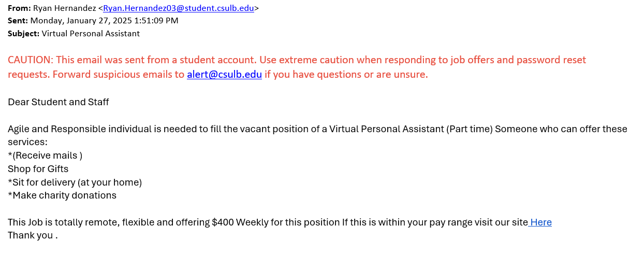Image resolution: width=644 pixels, height=268 pixels.
Task: Click the red "CAUTION:" word
Action: click(x=31, y=60)
